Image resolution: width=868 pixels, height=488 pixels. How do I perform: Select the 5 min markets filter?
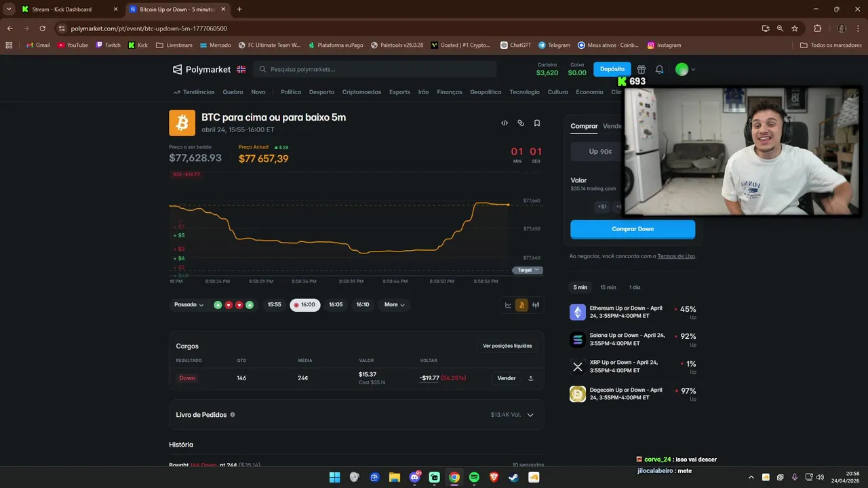pyautogui.click(x=580, y=287)
